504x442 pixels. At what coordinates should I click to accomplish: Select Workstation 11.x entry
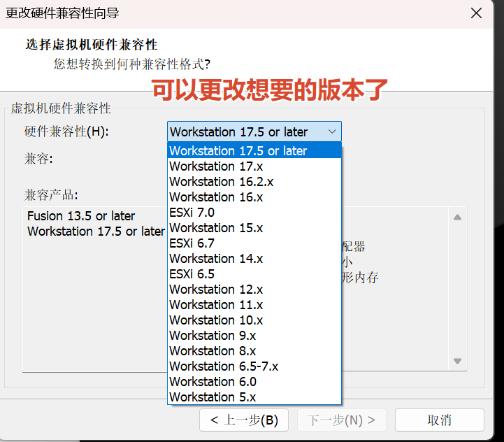[x=254, y=305]
